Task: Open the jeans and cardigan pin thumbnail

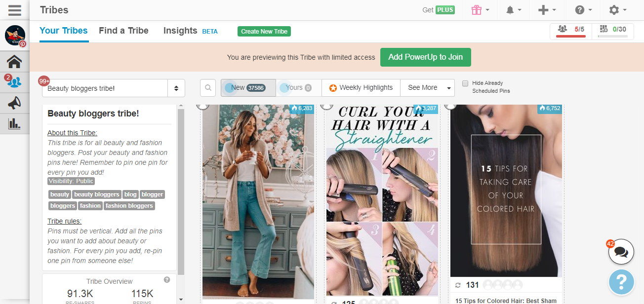Action: tap(258, 201)
